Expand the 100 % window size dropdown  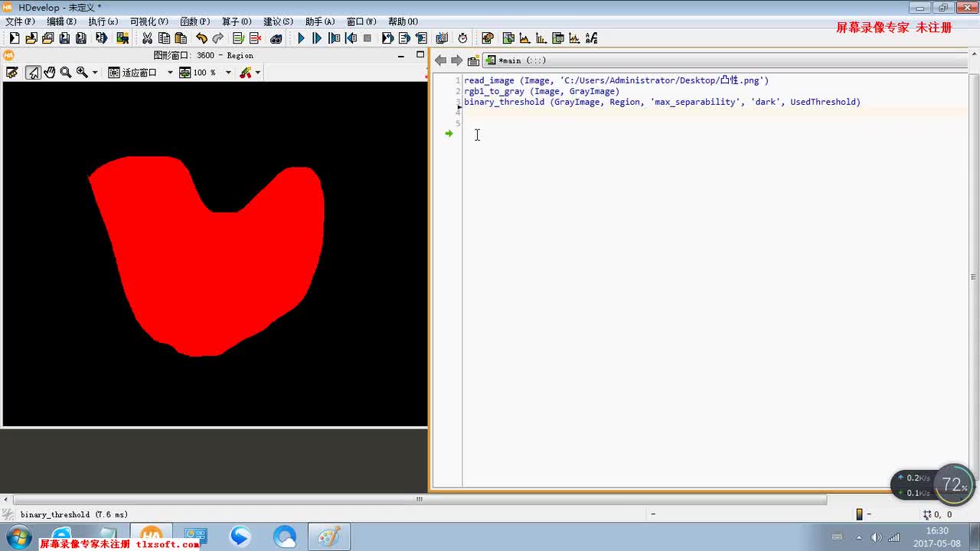(x=227, y=73)
